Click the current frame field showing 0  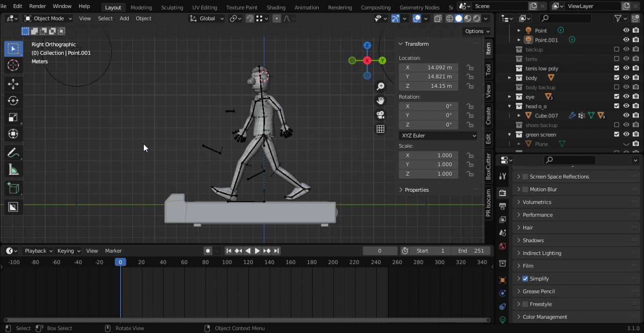coord(380,251)
